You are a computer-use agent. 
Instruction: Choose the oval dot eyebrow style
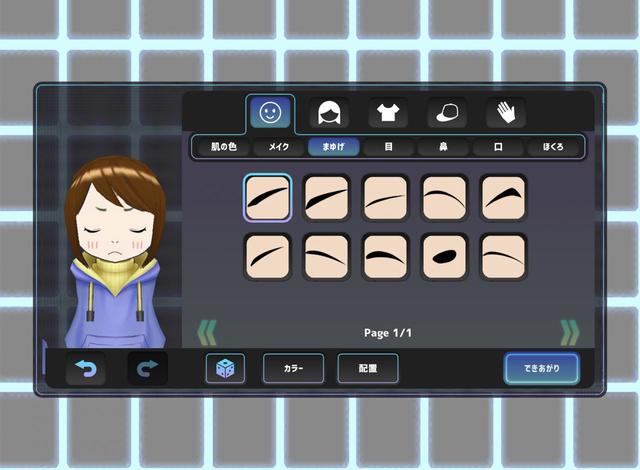[444, 257]
